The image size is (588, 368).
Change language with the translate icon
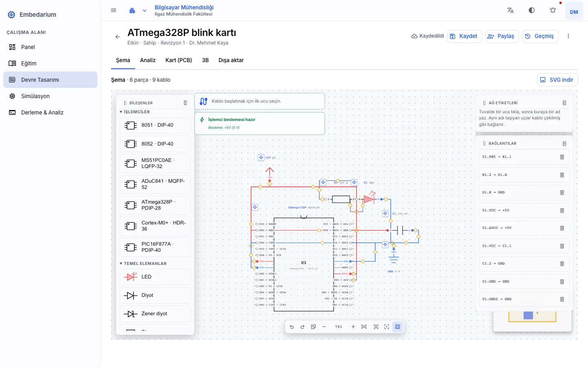pyautogui.click(x=510, y=11)
